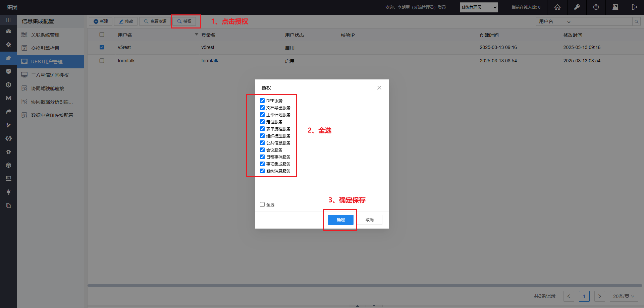The width and height of the screenshot is (644, 308).
Task: Click the V-shaped icon in left rail
Action: pyautogui.click(x=8, y=125)
